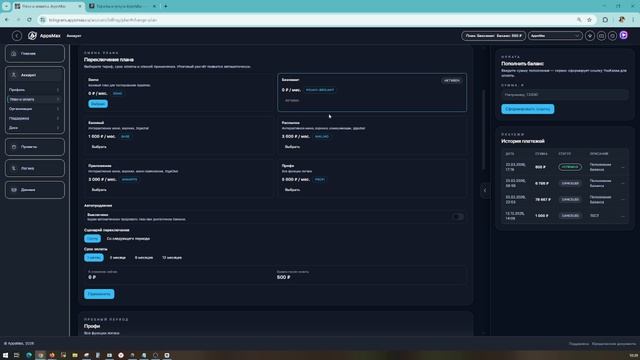Choose the 12 месяцев payment term
Image resolution: width=640 pixels, height=360 pixels.
click(172, 258)
